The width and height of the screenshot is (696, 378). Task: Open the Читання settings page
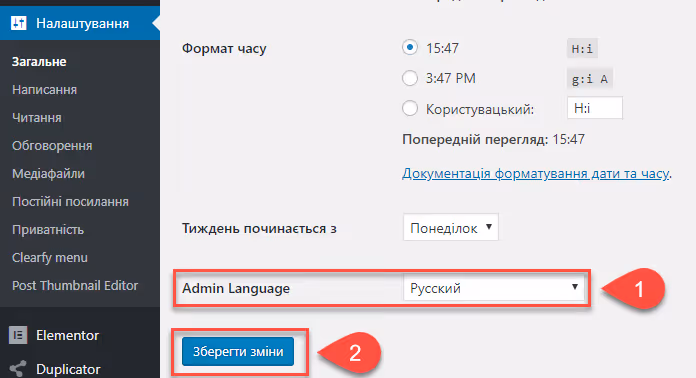pyautogui.click(x=37, y=118)
